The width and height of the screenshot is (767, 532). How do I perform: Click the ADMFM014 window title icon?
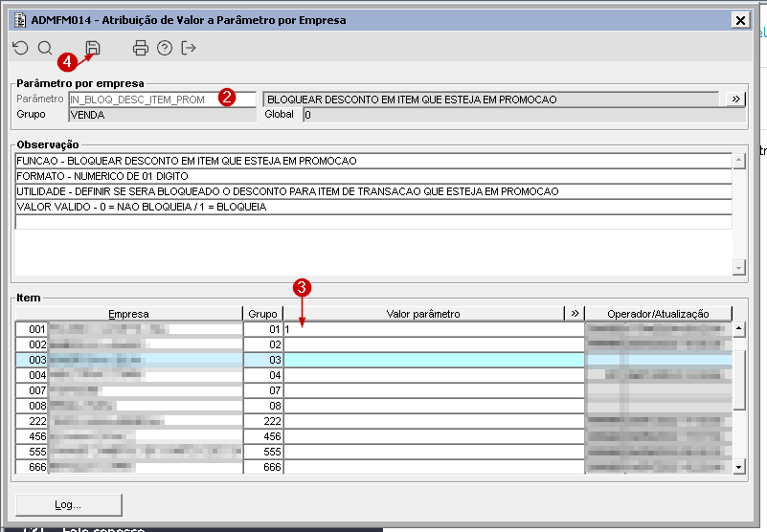[19, 20]
